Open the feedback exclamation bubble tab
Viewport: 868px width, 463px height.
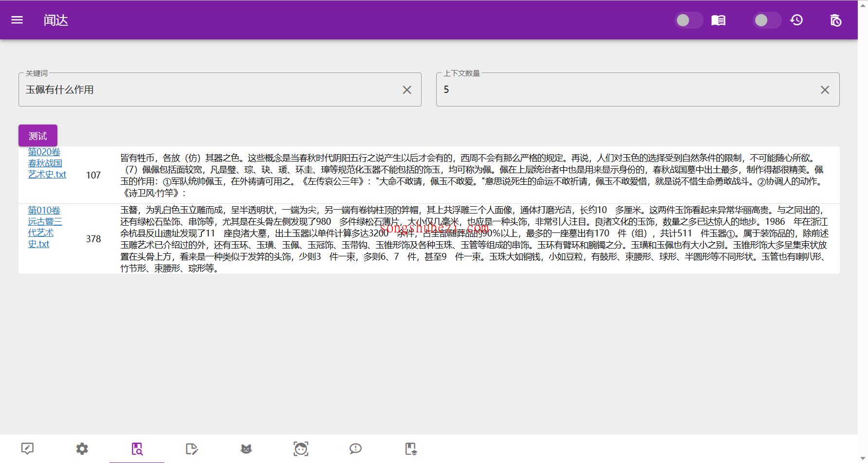pyautogui.click(x=355, y=448)
